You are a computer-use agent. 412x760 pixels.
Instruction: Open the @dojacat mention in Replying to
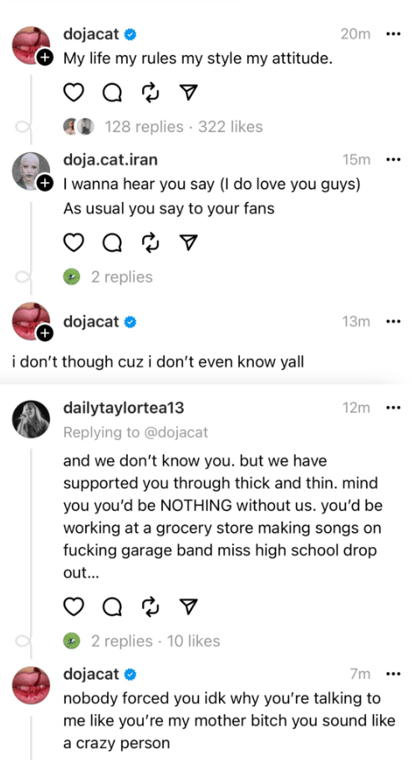click(x=175, y=432)
